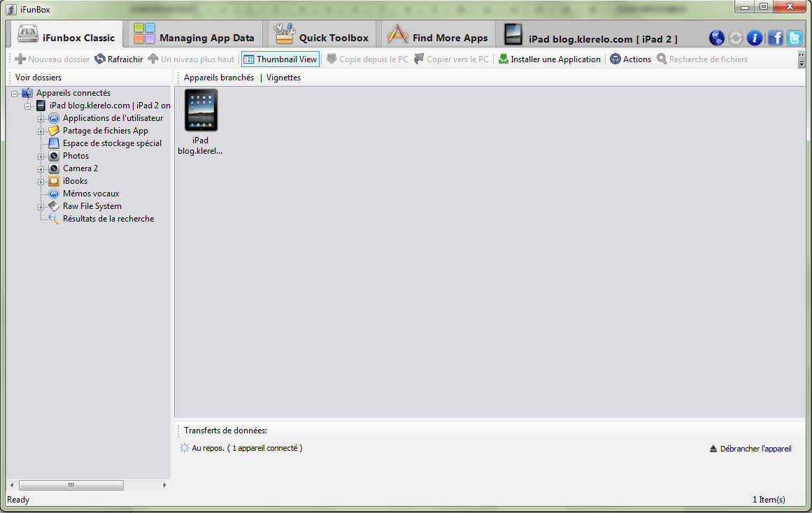Click Rafraichir refresh toolbar button
The image size is (812, 513).
point(119,59)
